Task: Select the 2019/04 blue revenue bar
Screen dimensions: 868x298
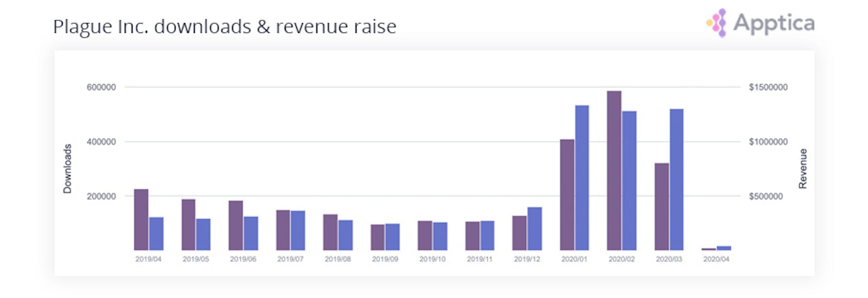Action: click(x=156, y=234)
